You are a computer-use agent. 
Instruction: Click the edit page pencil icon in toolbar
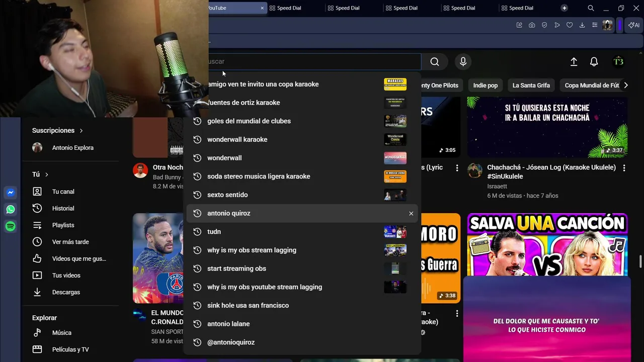coord(519,25)
